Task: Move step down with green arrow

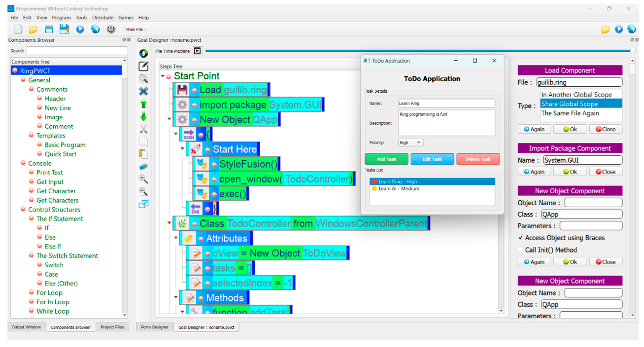Action: 144,117
